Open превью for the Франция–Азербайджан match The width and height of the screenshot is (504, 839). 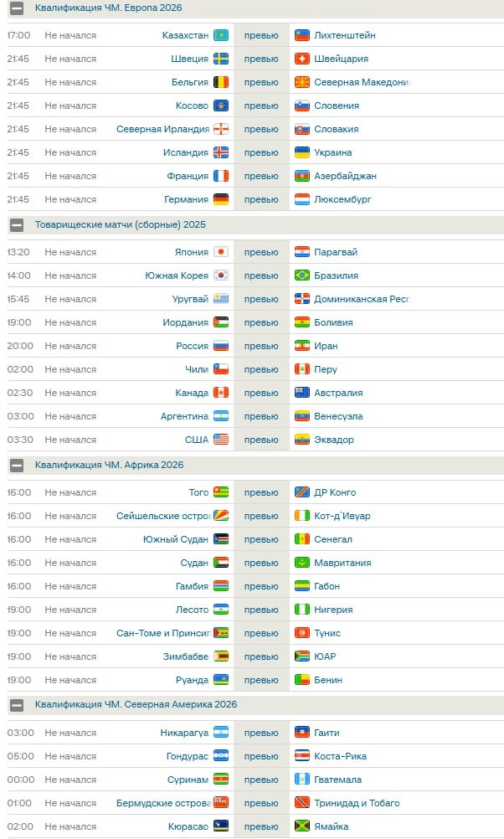[261, 176]
